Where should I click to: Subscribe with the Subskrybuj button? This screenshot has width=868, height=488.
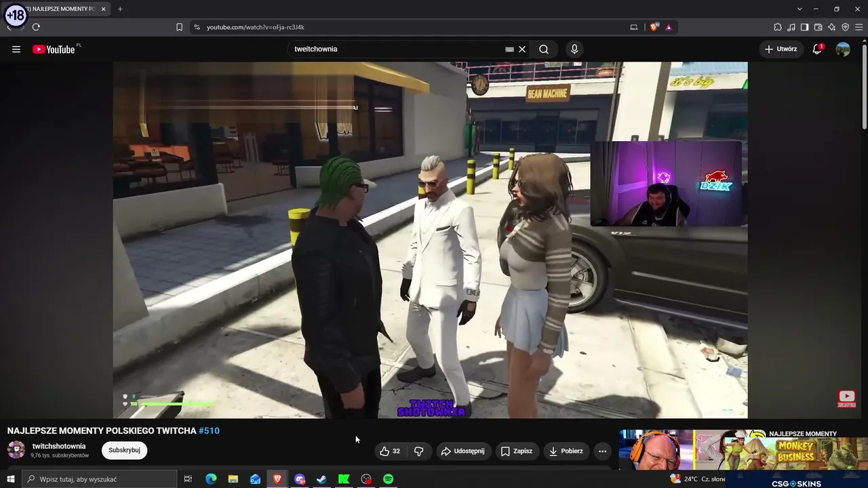pyautogui.click(x=124, y=450)
